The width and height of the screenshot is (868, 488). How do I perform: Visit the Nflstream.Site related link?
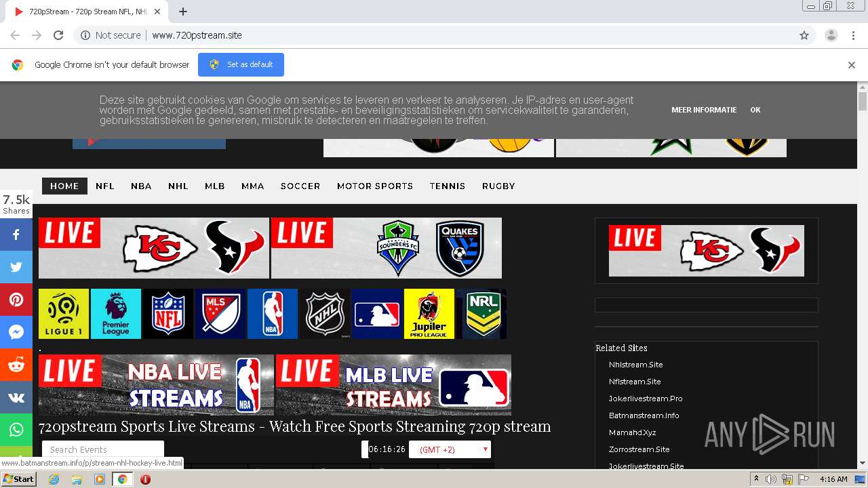click(635, 382)
